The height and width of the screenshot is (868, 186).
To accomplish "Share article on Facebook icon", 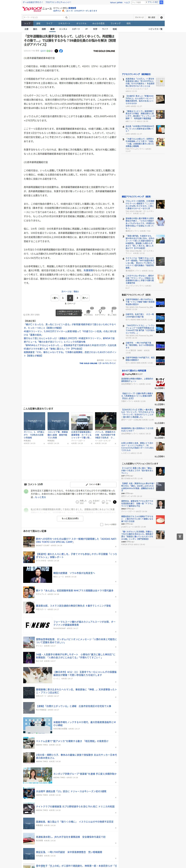I will (61, 51).
